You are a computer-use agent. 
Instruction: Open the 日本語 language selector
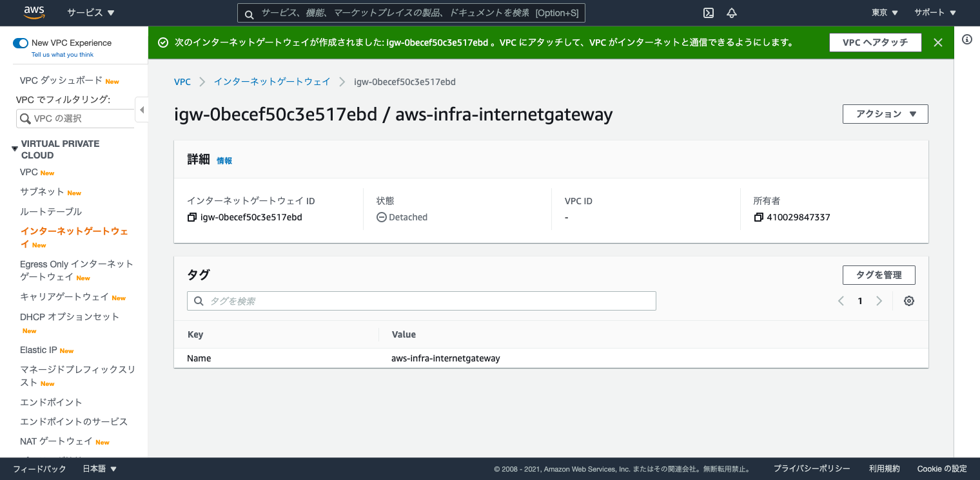[100, 469]
